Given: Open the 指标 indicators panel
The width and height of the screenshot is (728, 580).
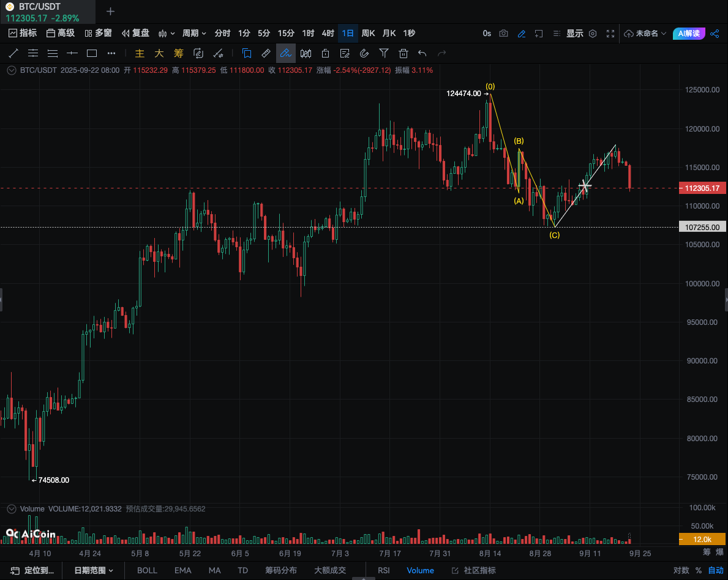Looking at the screenshot, I should tap(23, 33).
